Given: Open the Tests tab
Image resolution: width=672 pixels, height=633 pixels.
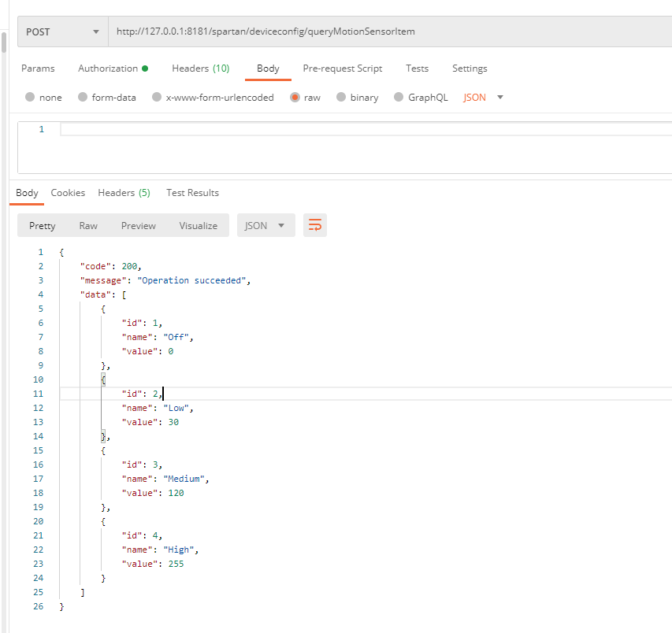Looking at the screenshot, I should tap(417, 68).
